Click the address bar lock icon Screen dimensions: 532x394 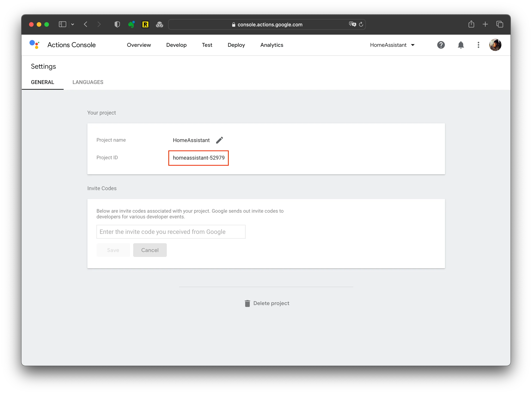point(234,25)
